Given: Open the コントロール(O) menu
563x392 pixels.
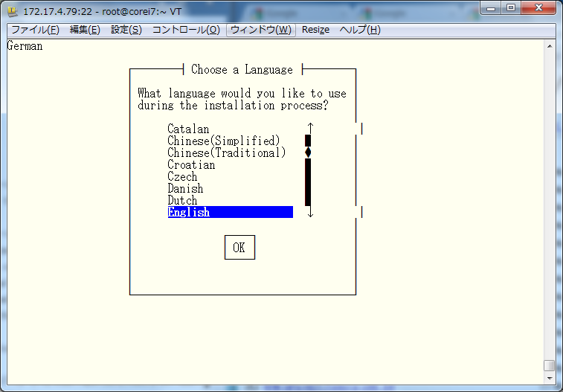Looking at the screenshot, I should (x=186, y=30).
